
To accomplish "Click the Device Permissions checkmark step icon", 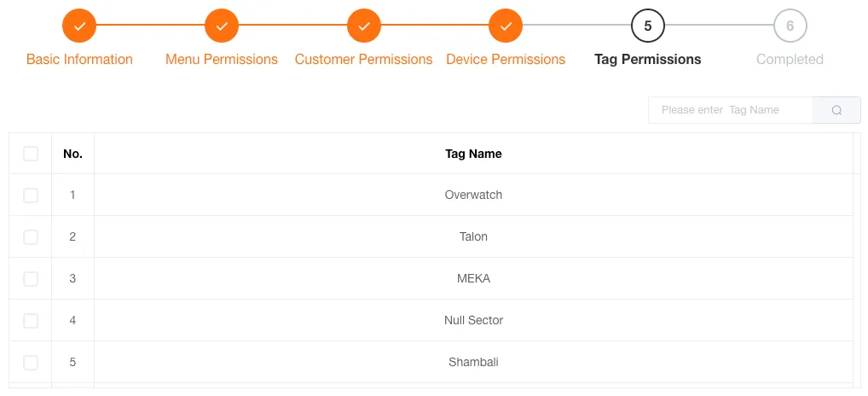I will pos(506,26).
